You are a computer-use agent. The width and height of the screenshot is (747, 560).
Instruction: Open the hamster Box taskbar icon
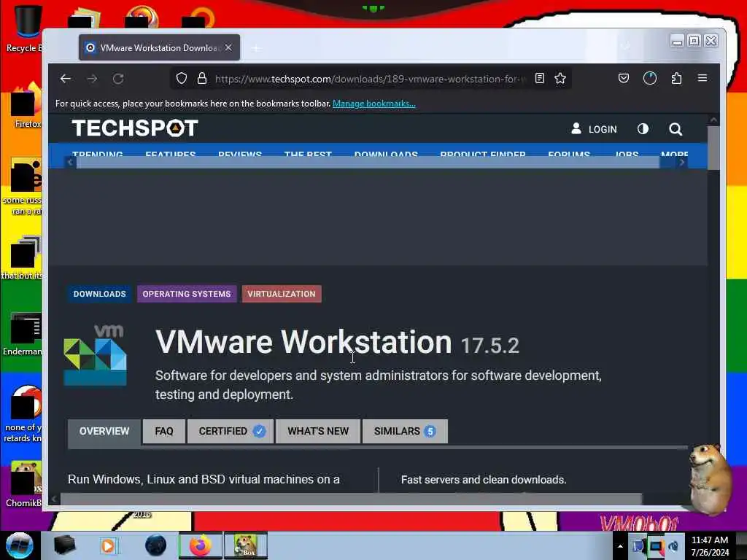click(x=246, y=545)
